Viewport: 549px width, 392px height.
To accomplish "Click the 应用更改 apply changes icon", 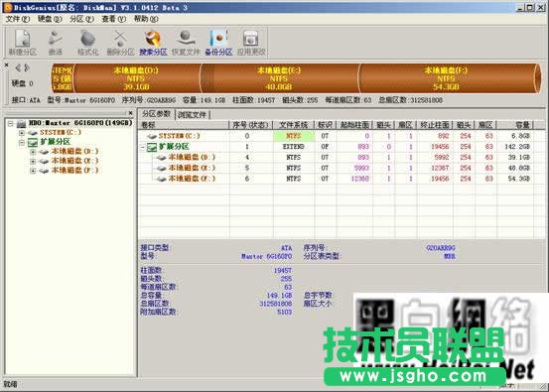I will [251, 43].
